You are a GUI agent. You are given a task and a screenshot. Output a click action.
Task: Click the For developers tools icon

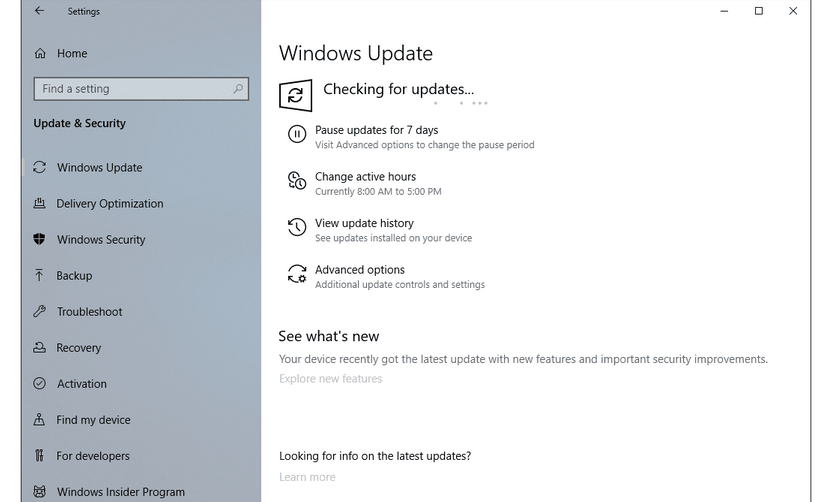point(39,456)
